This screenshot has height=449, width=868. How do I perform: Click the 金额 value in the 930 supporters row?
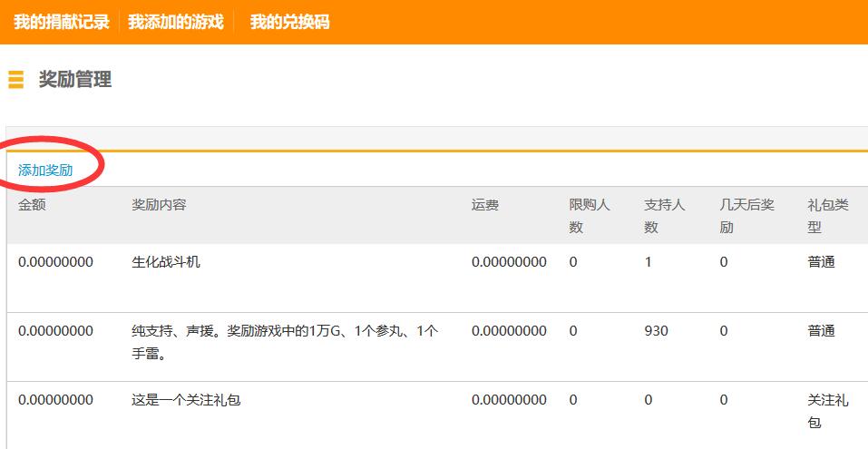[55, 331]
